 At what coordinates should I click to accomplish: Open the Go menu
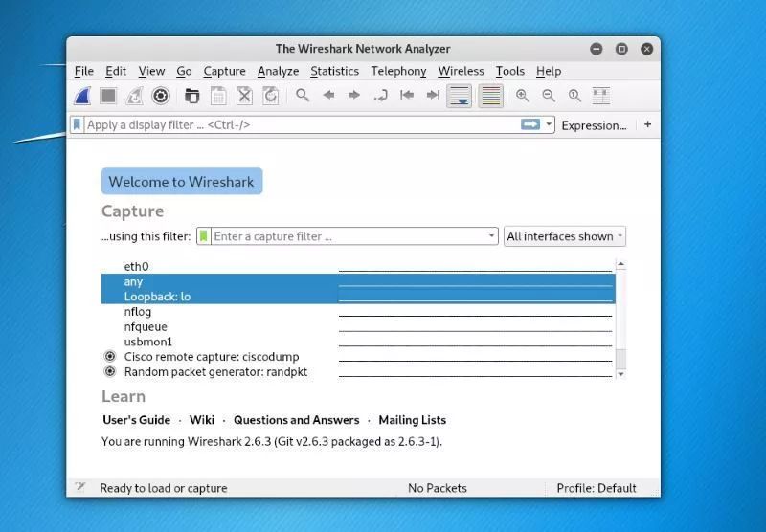tap(184, 71)
